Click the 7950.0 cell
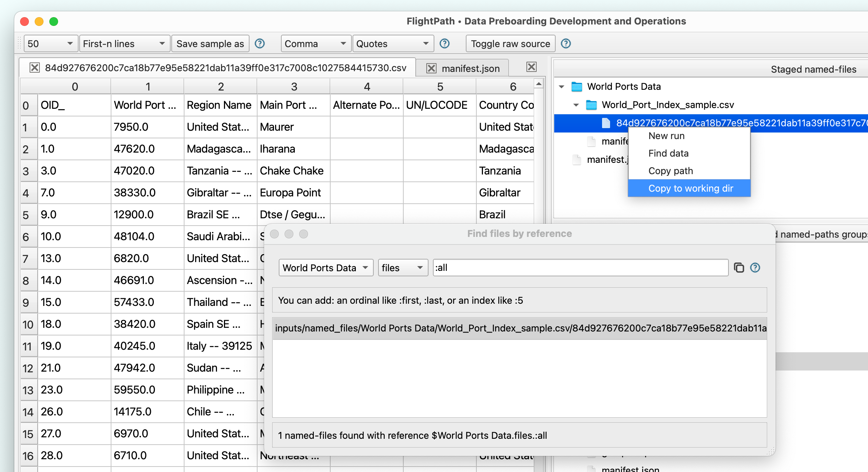The height and width of the screenshot is (472, 868). click(148, 127)
